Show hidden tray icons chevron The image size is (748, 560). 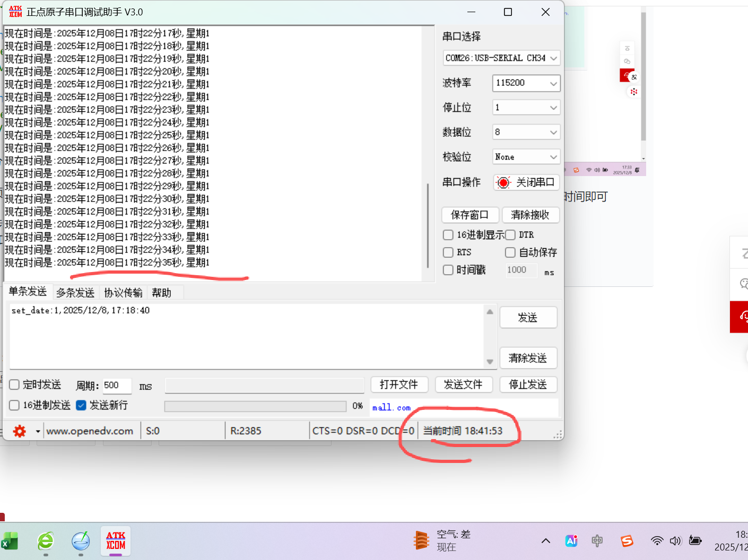coord(545,541)
